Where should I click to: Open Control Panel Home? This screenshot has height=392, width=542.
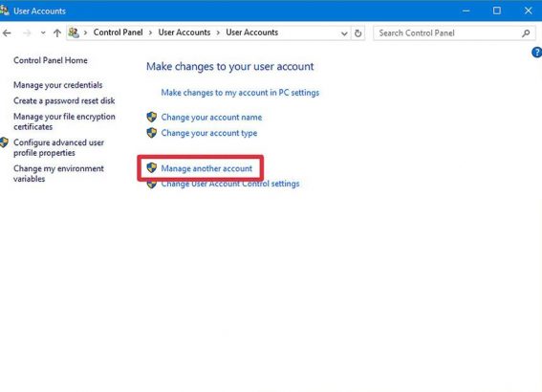click(51, 60)
